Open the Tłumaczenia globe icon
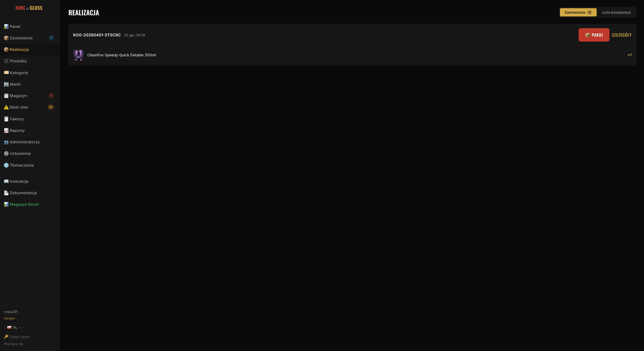The image size is (644, 351). click(6, 165)
